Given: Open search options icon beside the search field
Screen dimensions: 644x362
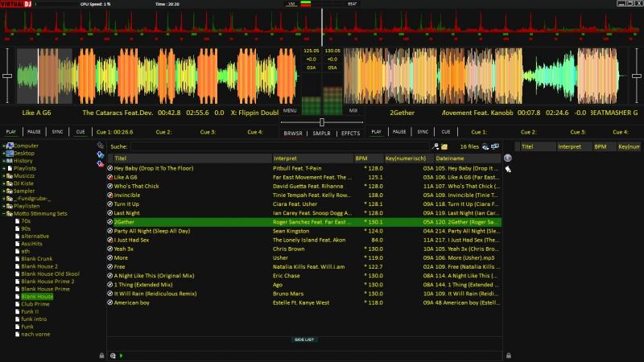Looking at the screenshot, I should pyautogui.click(x=436, y=146).
